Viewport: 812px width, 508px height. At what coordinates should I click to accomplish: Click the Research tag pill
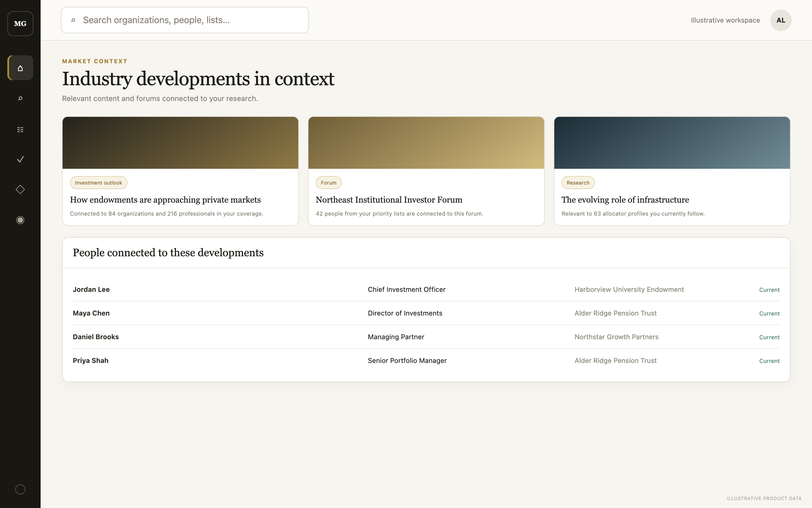click(x=578, y=183)
